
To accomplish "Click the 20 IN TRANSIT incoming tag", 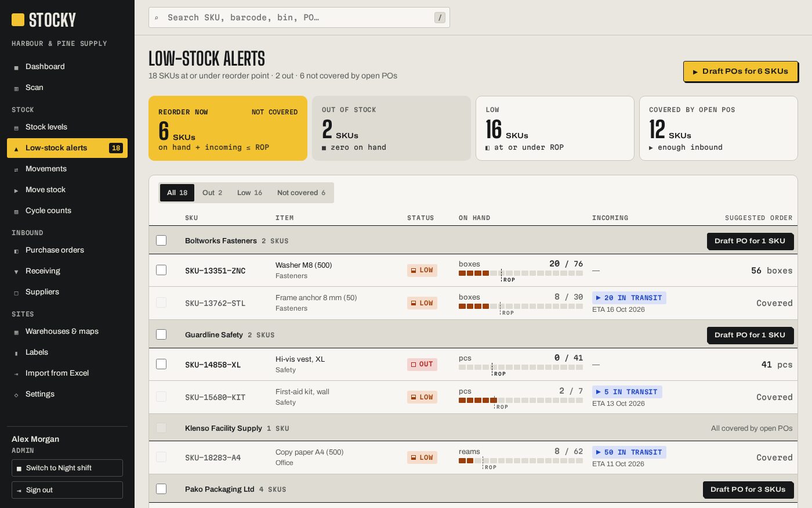I will pos(629,298).
